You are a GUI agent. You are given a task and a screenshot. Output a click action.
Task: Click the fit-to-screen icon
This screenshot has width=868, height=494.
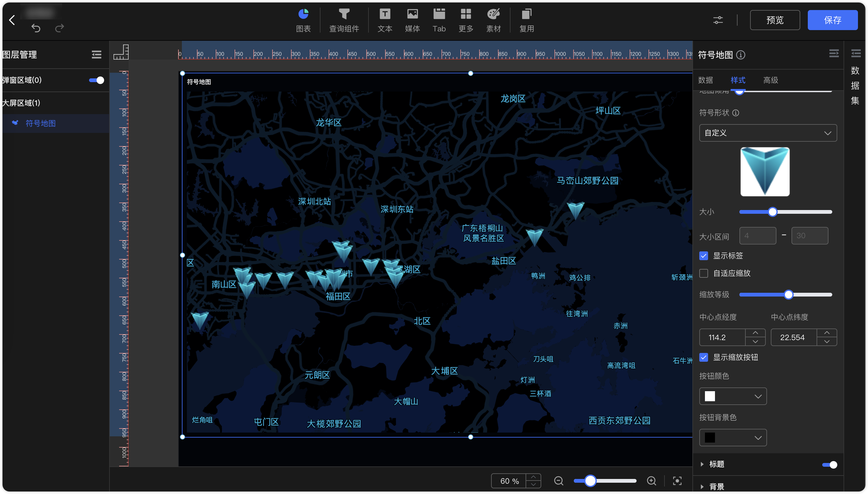tap(677, 481)
